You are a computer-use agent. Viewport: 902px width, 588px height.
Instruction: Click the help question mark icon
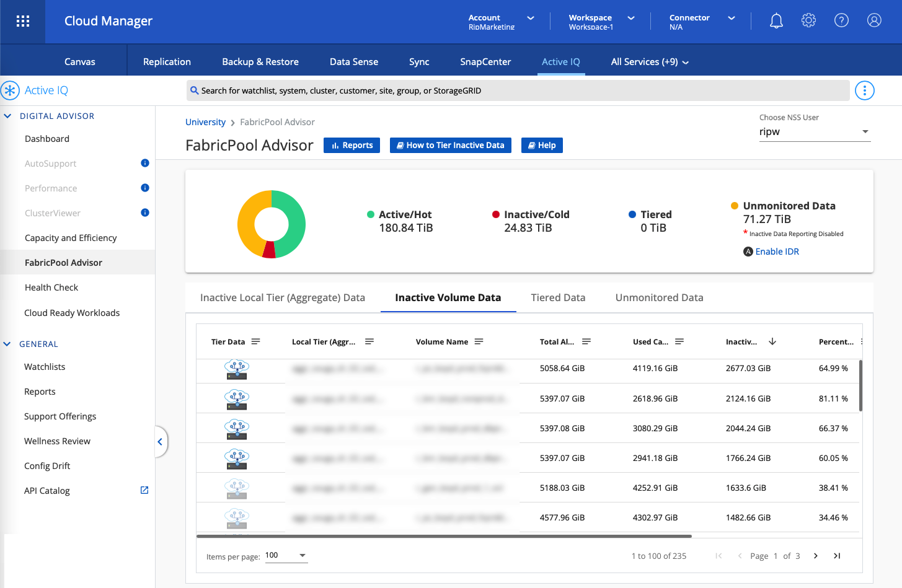pyautogui.click(x=841, y=21)
